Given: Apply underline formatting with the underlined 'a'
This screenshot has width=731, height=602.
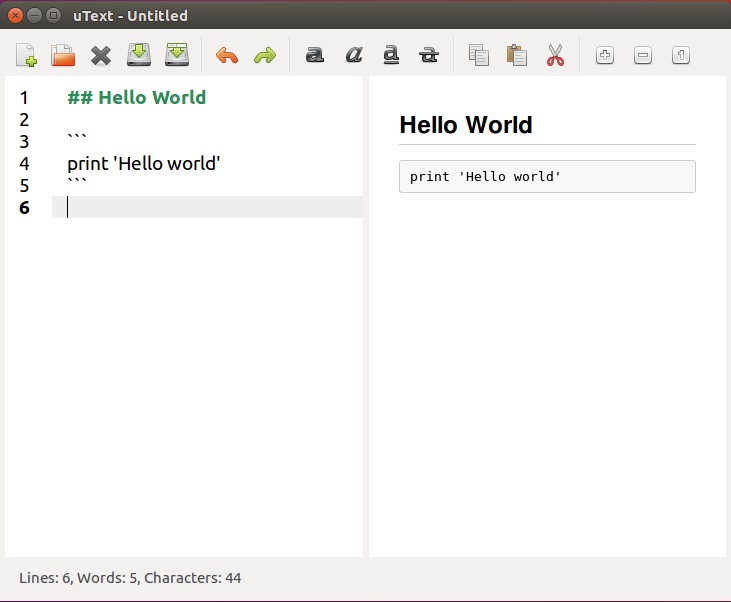Looking at the screenshot, I should pyautogui.click(x=391, y=55).
